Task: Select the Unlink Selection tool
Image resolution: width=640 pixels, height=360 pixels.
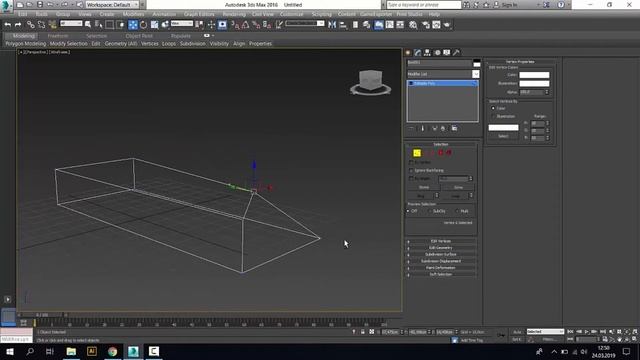Action: tap(42, 25)
